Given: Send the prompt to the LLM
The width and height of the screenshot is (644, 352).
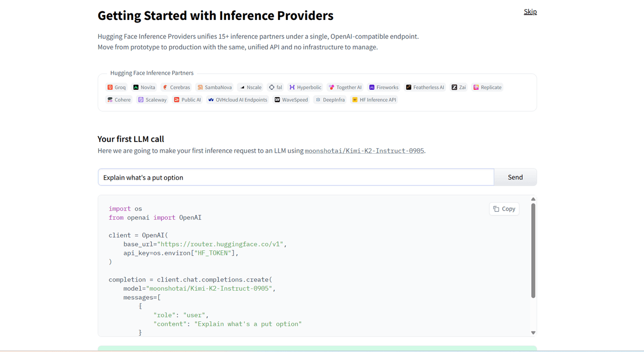Looking at the screenshot, I should (x=515, y=177).
